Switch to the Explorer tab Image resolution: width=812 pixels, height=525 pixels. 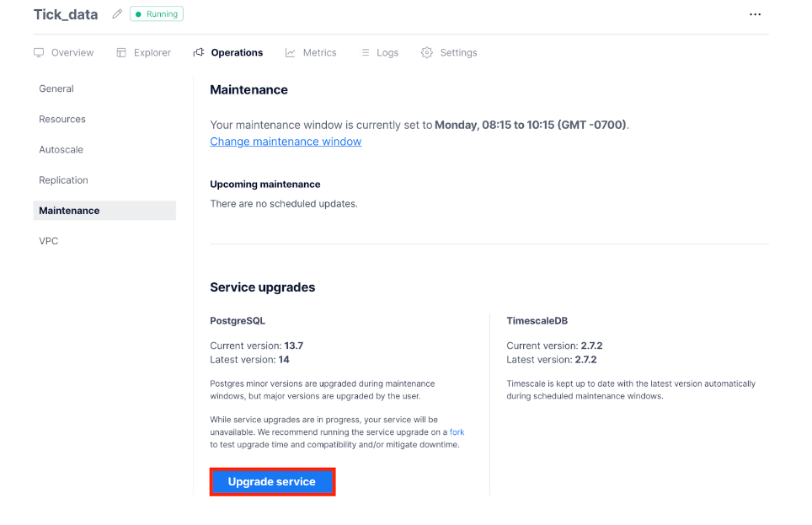click(152, 52)
